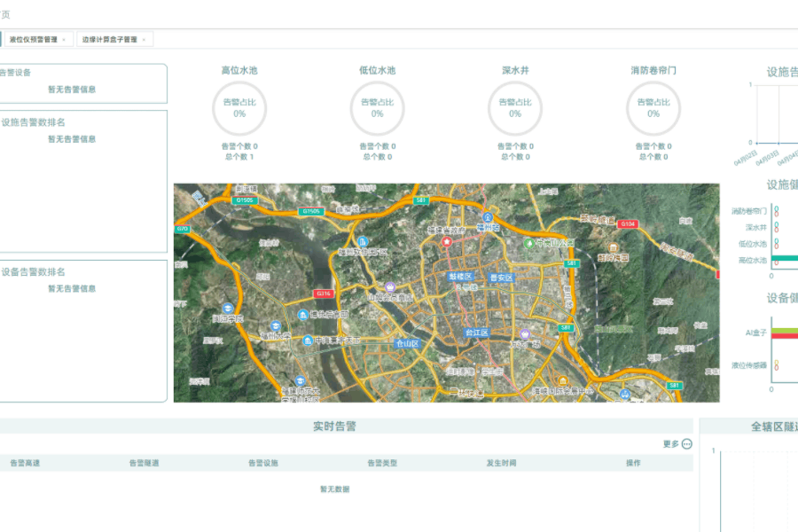Image resolution: width=798 pixels, height=532 pixels.
Task: Click 总个数 1 under 高位水池
Action: click(x=239, y=157)
